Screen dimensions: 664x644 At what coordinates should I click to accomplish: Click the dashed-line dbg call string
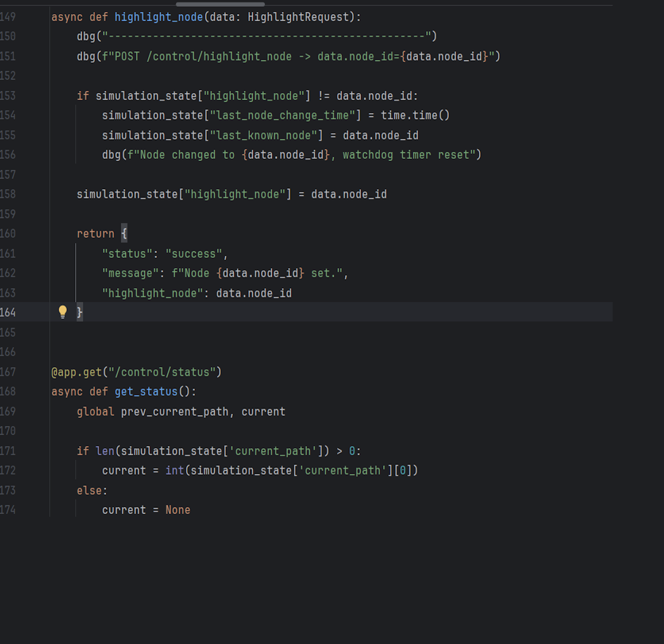coord(267,36)
